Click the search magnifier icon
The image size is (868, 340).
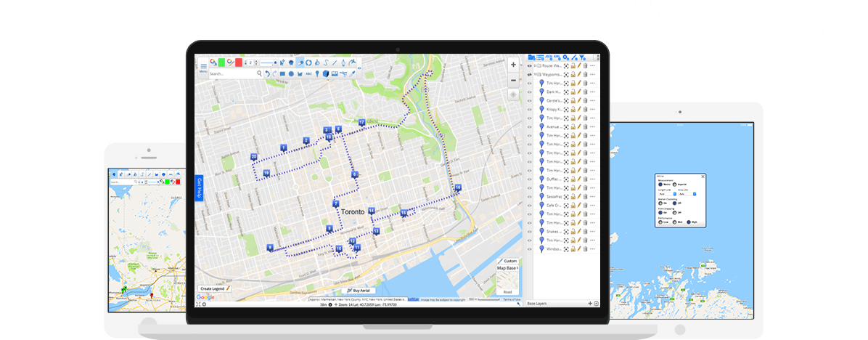tap(260, 73)
